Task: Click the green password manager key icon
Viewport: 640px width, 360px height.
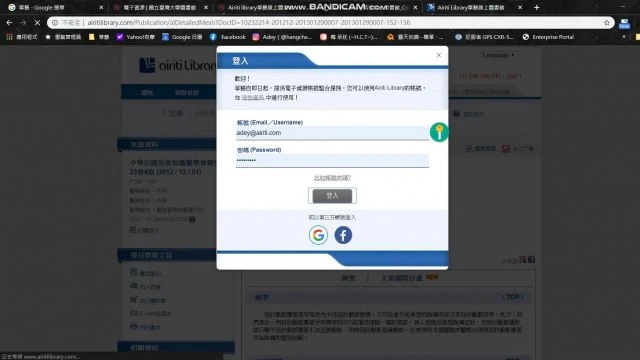Action: (x=439, y=132)
